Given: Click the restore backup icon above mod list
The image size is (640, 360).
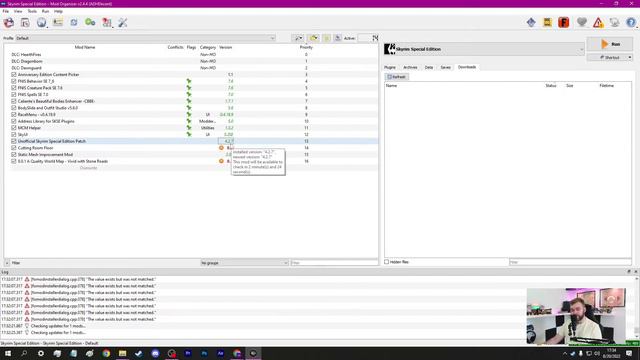Looking at the screenshot, I should 327,38.
